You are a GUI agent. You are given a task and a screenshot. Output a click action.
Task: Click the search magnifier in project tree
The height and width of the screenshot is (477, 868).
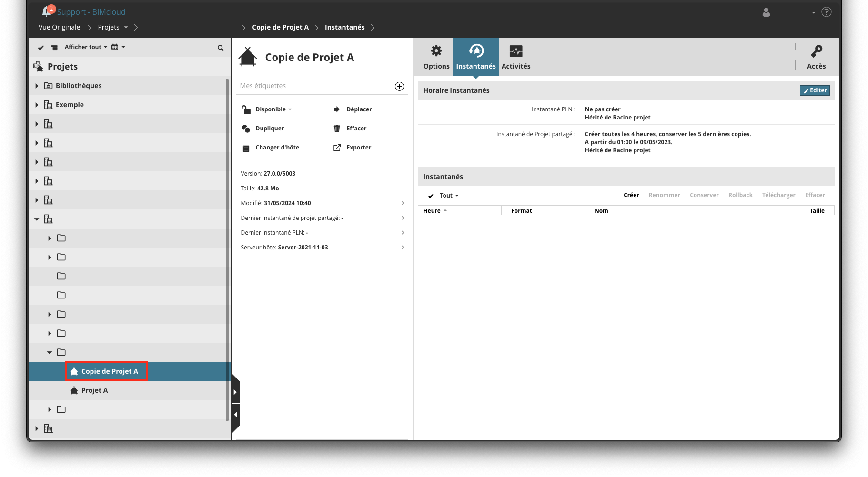221,48
